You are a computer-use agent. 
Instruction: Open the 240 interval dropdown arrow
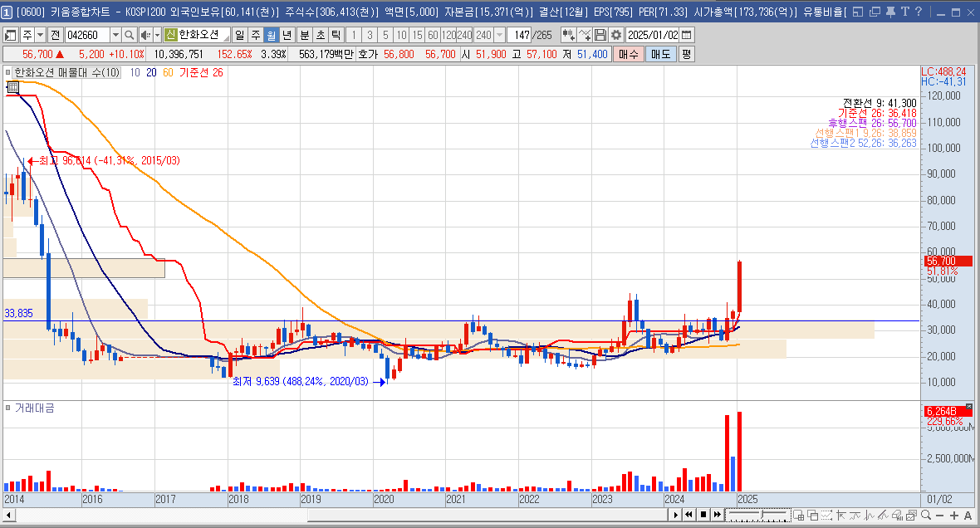(x=499, y=35)
